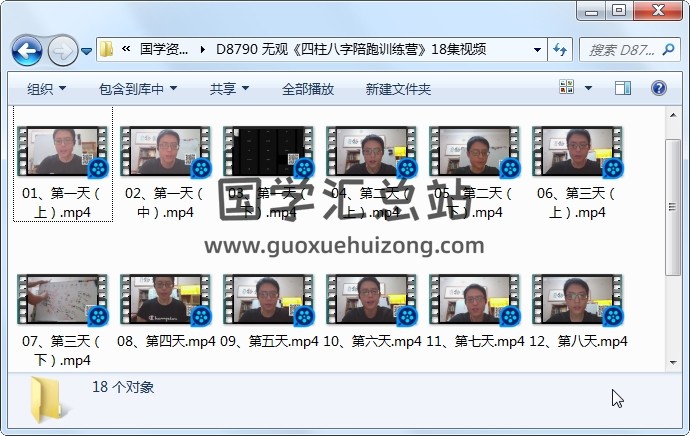This screenshot has width=690, height=436.
Task: Open the 组织 menu
Action: tap(46, 89)
